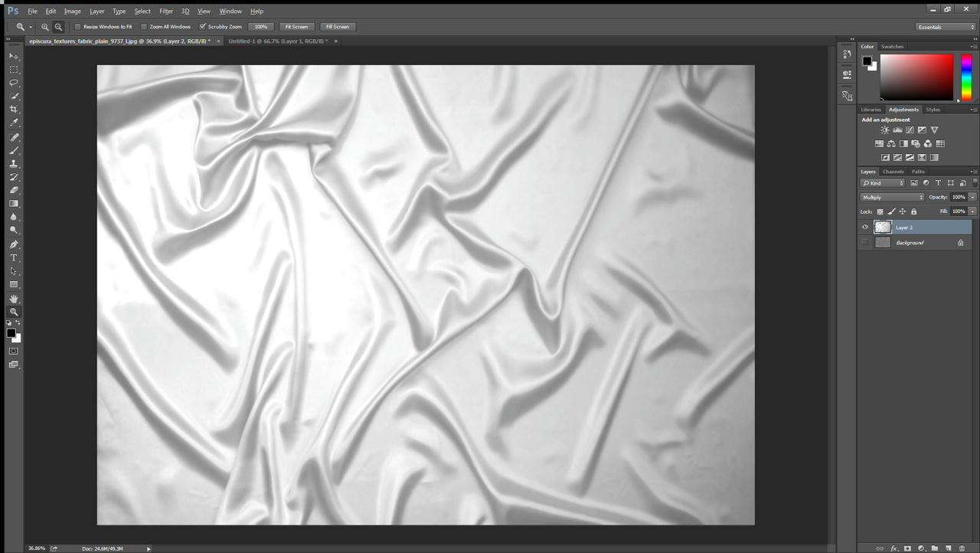Select the Dodge tool
Viewport: 980px width, 553px height.
tap(14, 230)
